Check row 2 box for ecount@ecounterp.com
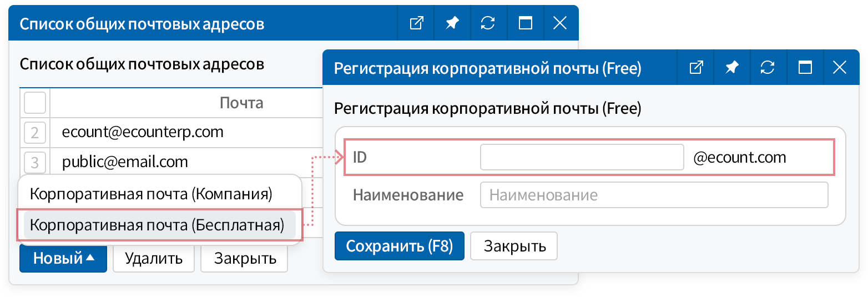Image resolution: width=868 pixels, height=297 pixels. [35, 133]
